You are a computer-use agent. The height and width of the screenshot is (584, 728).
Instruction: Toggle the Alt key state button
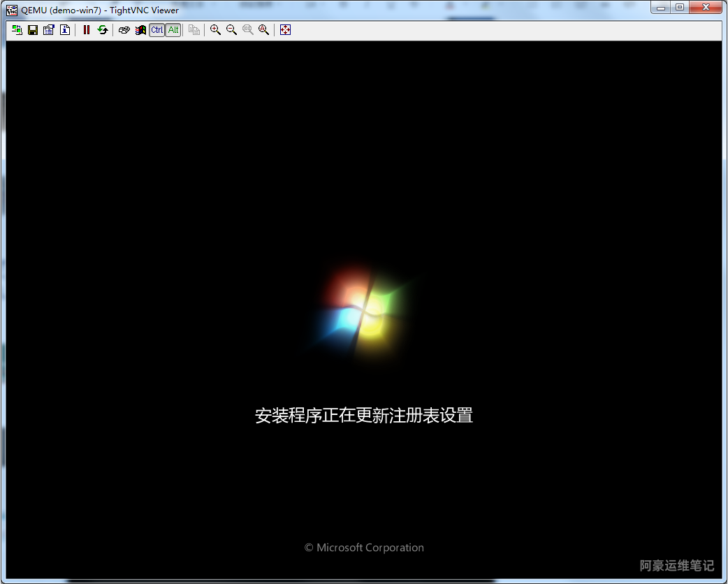tap(173, 30)
